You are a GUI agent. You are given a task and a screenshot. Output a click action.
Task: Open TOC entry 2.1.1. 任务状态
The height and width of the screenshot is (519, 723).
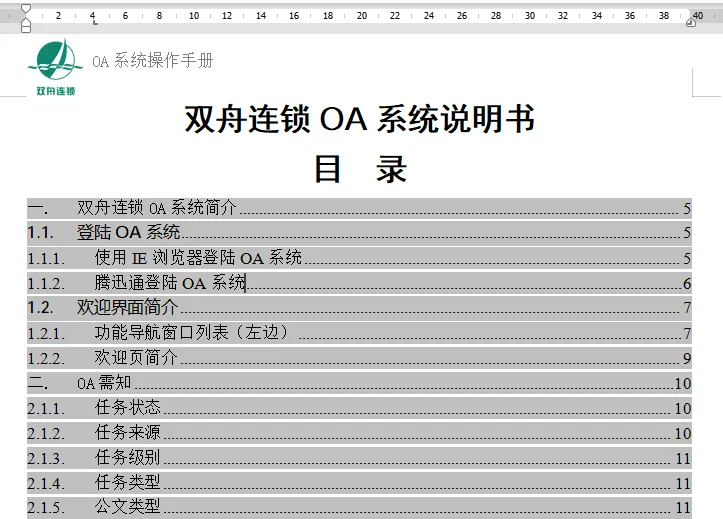pos(359,408)
